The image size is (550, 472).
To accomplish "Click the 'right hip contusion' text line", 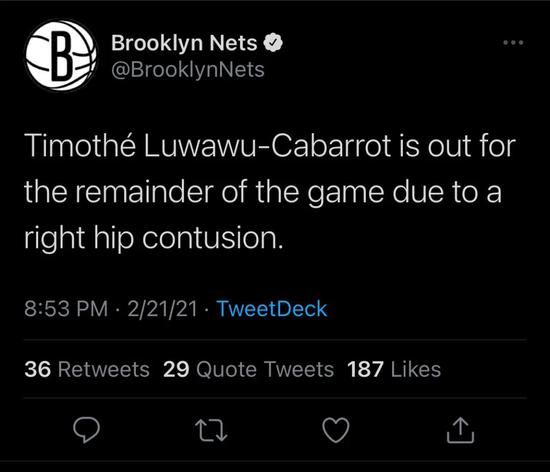I will 154,238.
